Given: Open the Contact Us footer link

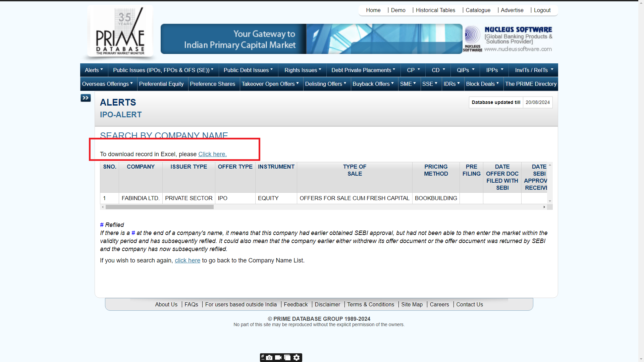Looking at the screenshot, I should (x=469, y=304).
